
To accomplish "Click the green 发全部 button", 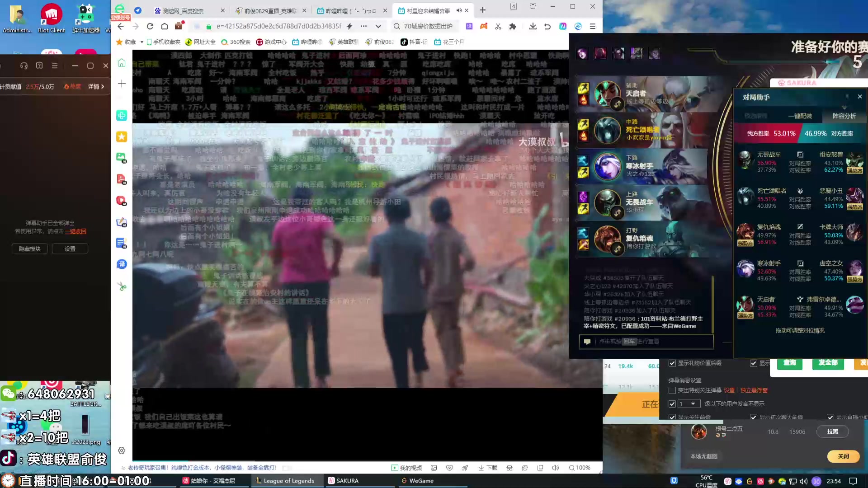I will click(828, 363).
